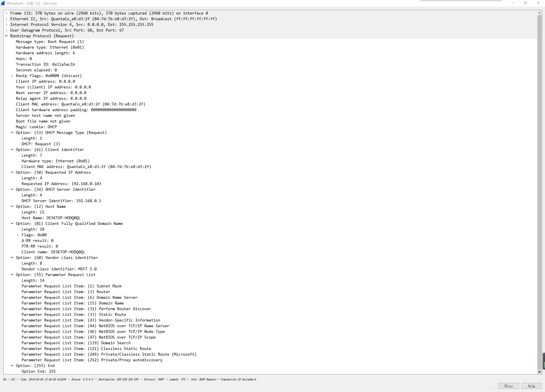Viewport: 545px width, 392px height.
Task: Collapse Option (60) Vendor class identifier
Action: [12, 258]
